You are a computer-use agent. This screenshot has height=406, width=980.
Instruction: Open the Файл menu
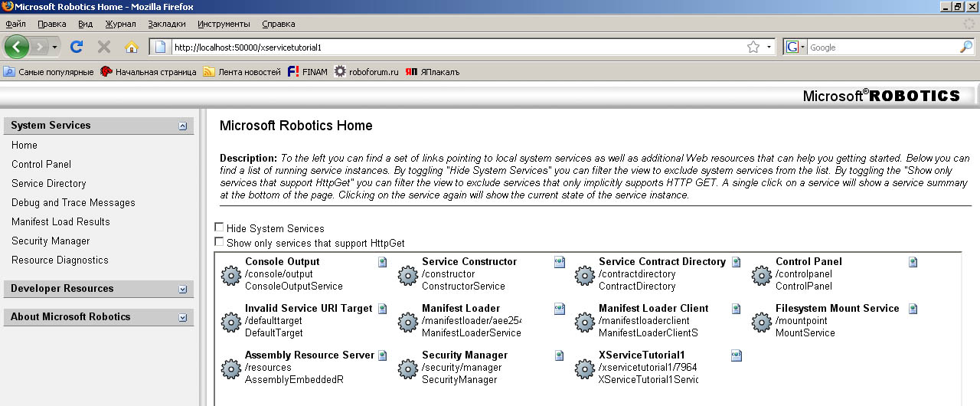[x=15, y=24]
